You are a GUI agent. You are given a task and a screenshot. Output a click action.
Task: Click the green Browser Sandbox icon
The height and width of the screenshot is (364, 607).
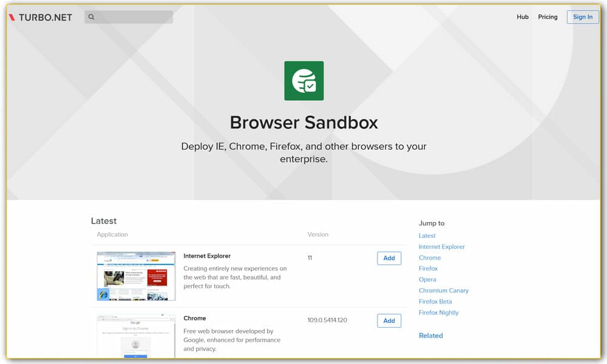(x=303, y=80)
